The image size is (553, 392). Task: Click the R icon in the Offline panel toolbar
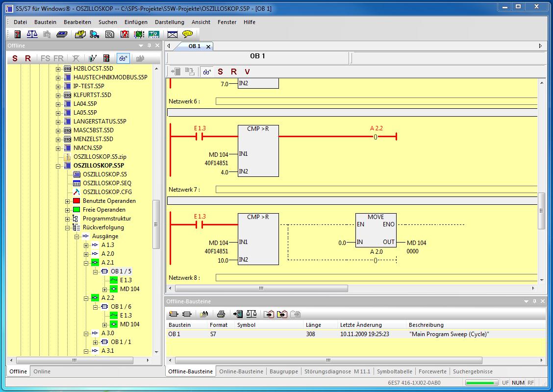point(27,58)
